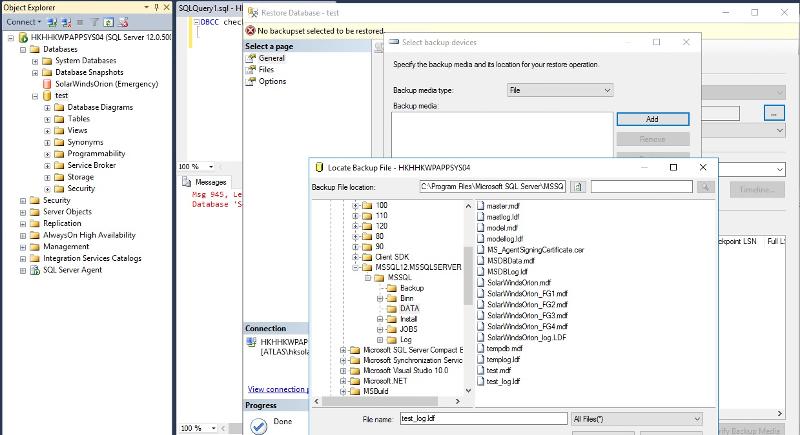The width and height of the screenshot is (800, 435).
Task: Click the Remove button in Select backup devices
Action: click(x=653, y=139)
